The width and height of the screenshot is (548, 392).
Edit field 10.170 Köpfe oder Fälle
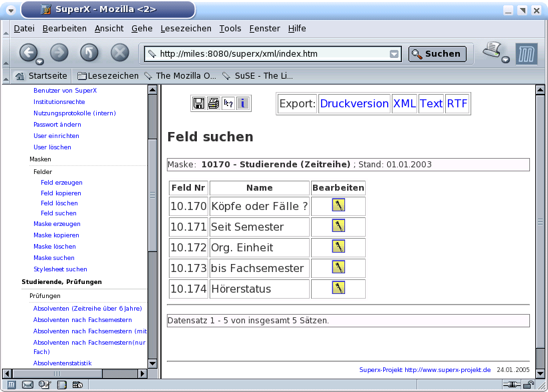(x=338, y=205)
